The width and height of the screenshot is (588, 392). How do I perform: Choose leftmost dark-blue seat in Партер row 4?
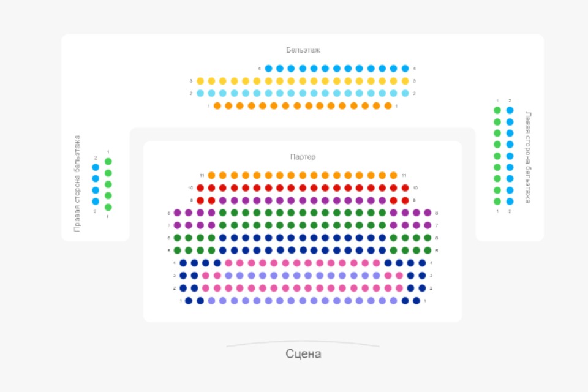[x=183, y=263]
